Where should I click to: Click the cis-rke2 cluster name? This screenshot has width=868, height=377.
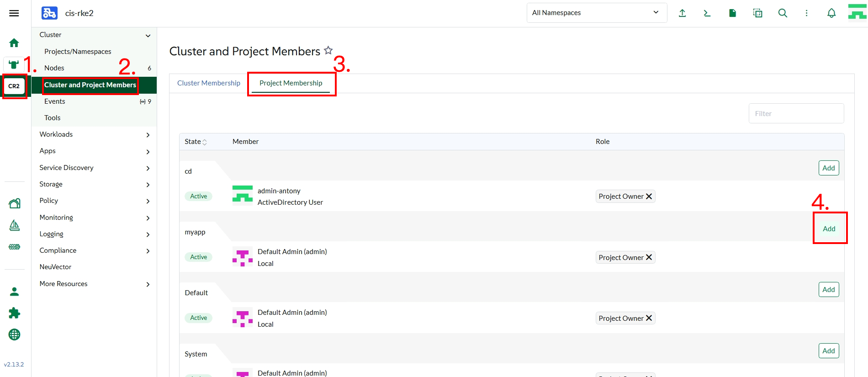point(79,13)
